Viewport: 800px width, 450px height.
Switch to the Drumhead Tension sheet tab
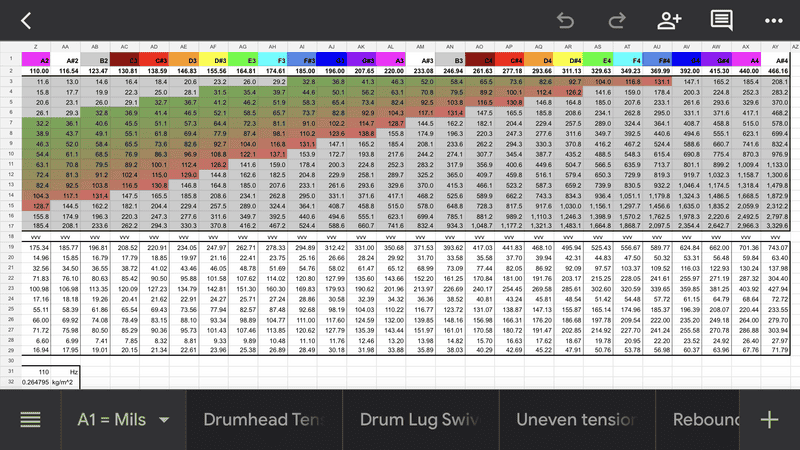click(x=264, y=420)
